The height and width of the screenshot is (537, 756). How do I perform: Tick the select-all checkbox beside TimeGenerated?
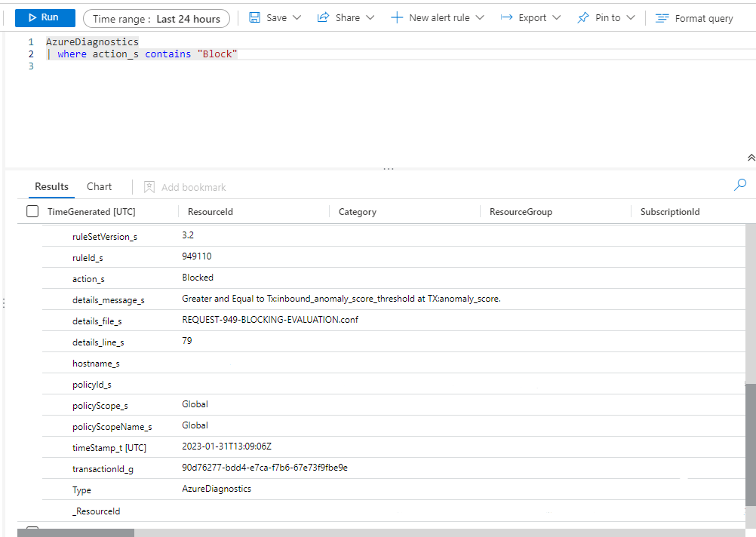point(32,211)
